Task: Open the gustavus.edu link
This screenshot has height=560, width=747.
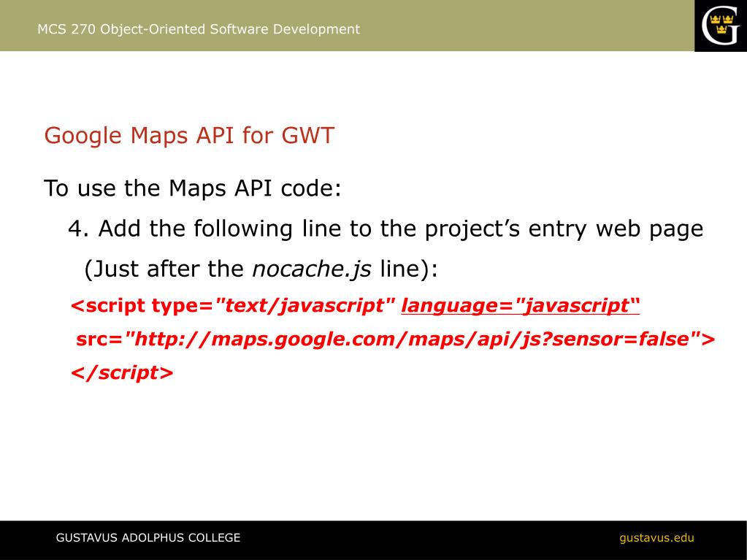Action: [x=656, y=538]
